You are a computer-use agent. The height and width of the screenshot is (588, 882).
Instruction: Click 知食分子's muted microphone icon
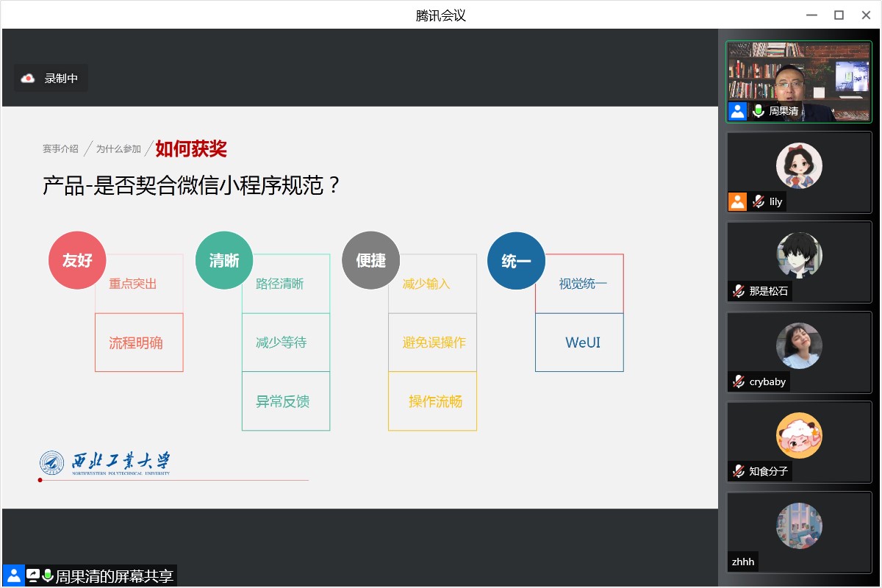click(739, 471)
